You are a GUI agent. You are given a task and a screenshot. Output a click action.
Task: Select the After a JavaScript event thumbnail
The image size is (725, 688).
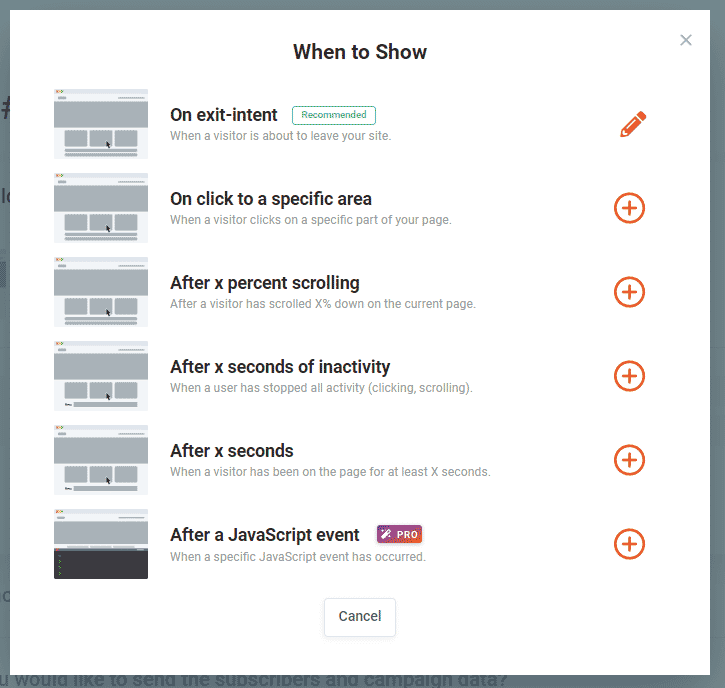(x=101, y=544)
